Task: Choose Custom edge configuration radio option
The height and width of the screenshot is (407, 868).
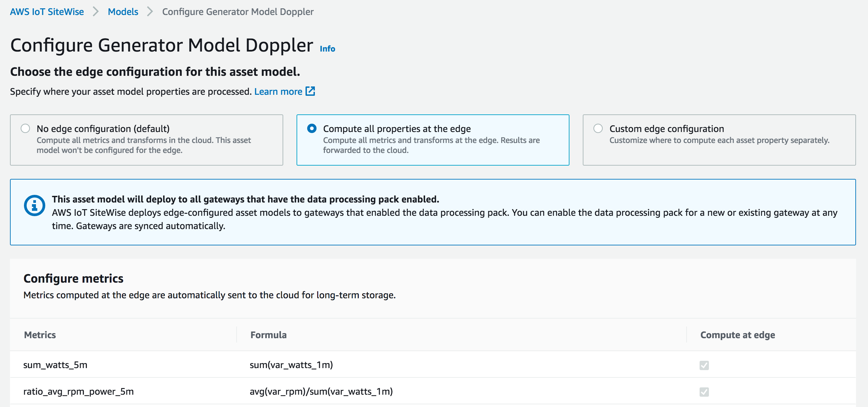Action: tap(598, 129)
